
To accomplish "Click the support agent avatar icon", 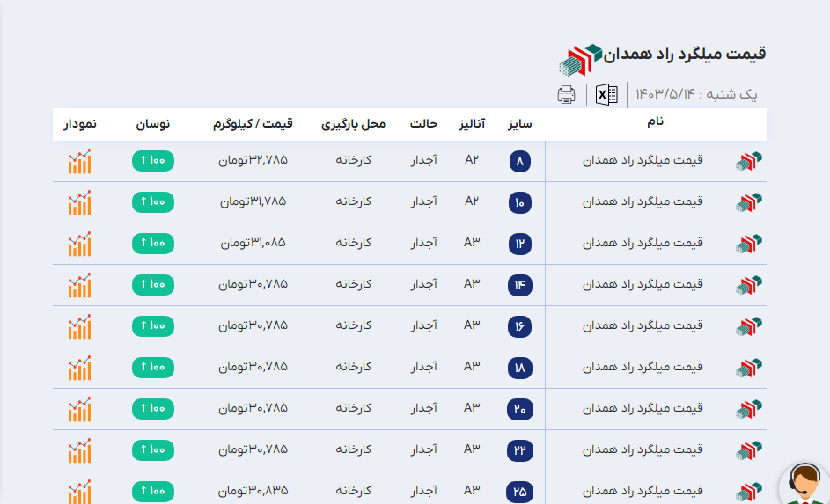I will (804, 485).
